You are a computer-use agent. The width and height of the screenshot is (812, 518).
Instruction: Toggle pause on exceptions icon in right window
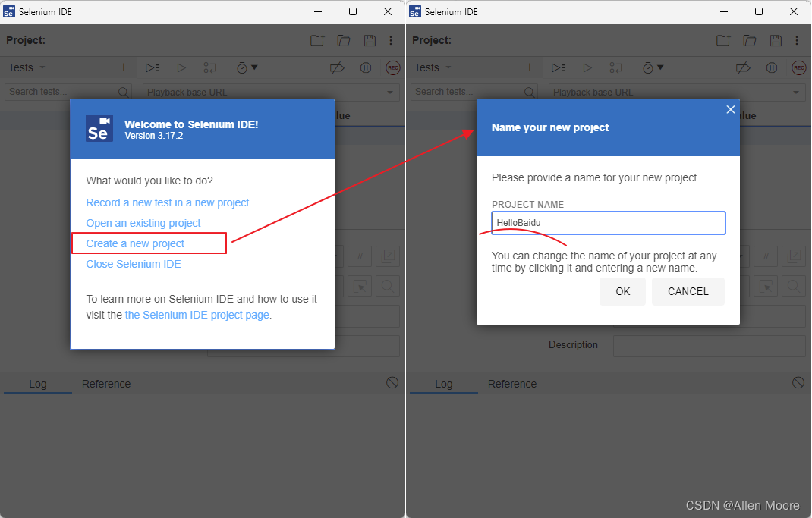[772, 67]
